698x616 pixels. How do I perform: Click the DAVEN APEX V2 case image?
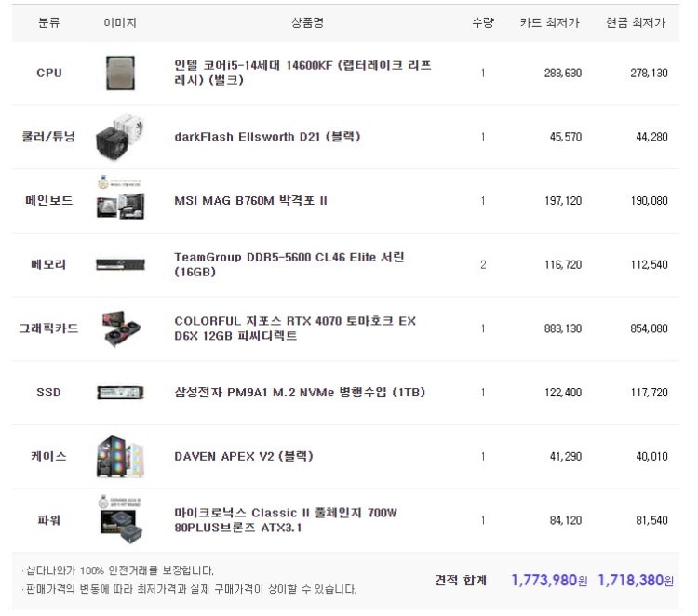pyautogui.click(x=120, y=457)
